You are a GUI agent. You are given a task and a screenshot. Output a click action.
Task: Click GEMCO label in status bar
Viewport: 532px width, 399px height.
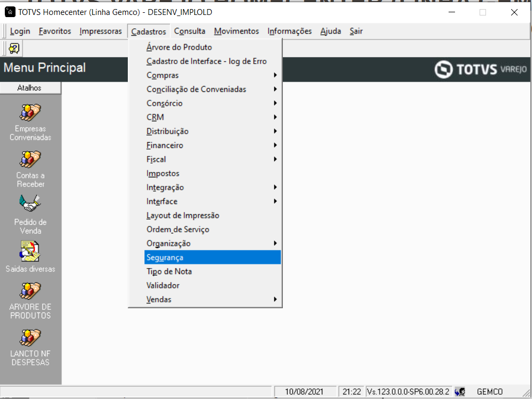click(x=490, y=392)
